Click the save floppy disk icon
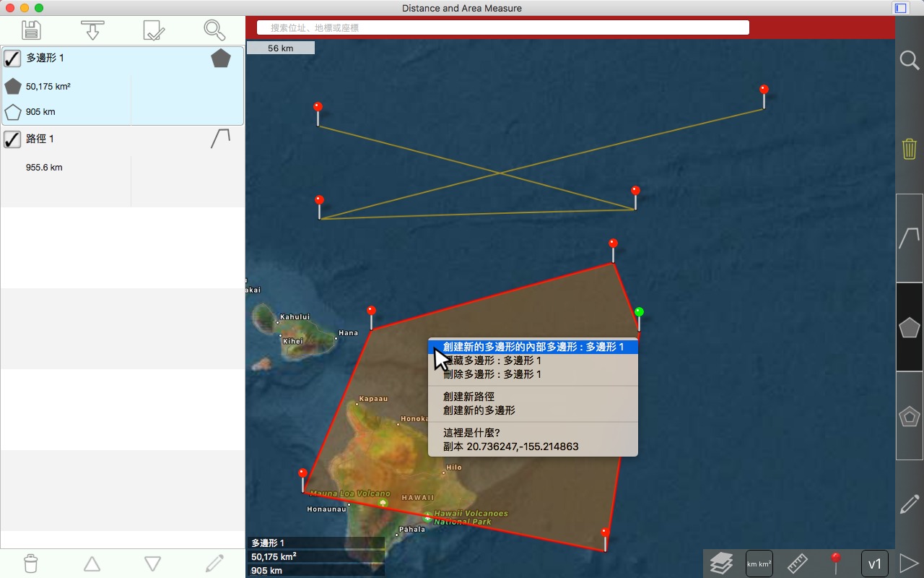 coord(31,30)
